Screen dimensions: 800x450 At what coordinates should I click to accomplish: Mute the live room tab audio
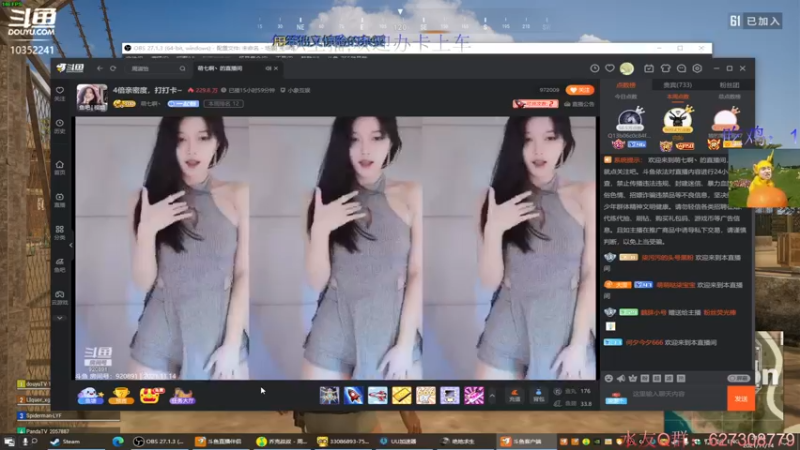click(268, 68)
